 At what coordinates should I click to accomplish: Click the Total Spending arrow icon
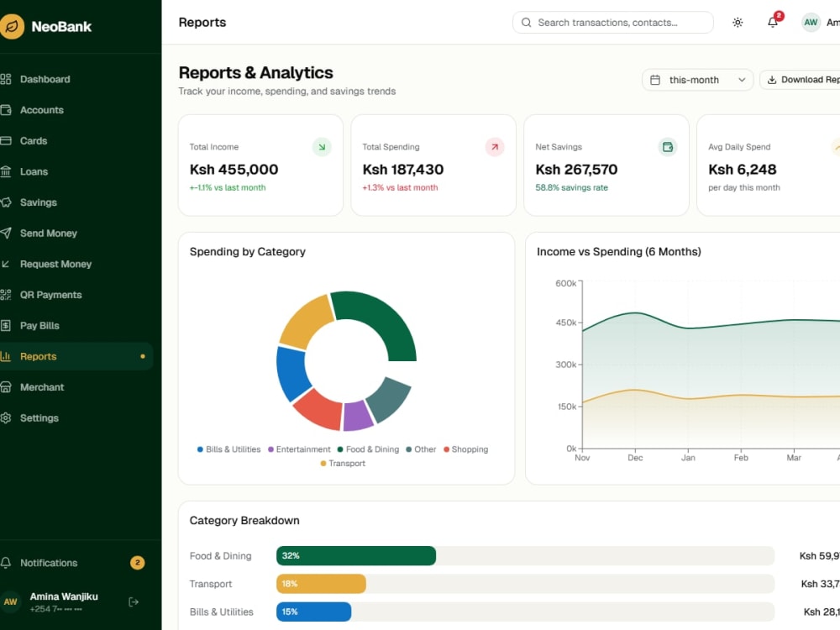pyautogui.click(x=495, y=147)
